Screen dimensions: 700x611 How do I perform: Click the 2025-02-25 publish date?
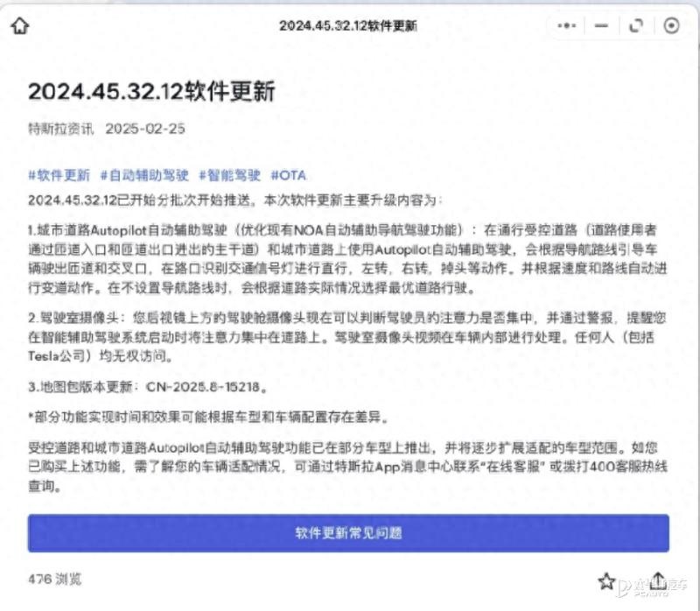(x=144, y=128)
